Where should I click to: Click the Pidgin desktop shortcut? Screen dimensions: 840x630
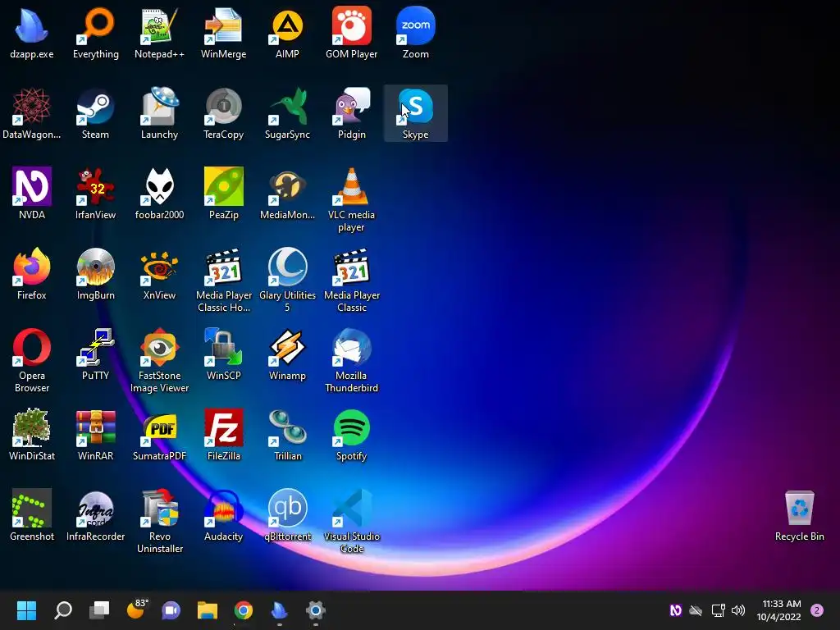(351, 112)
